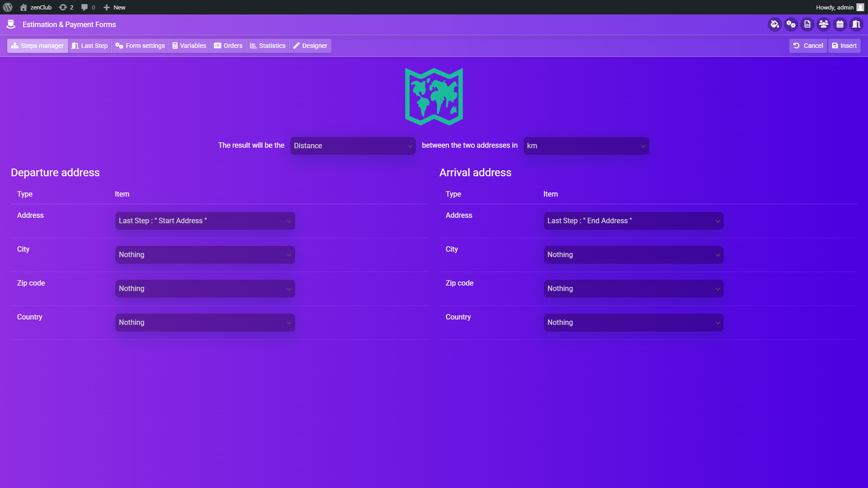
Task: Click the admin avatar in top bar
Action: pos(860,7)
